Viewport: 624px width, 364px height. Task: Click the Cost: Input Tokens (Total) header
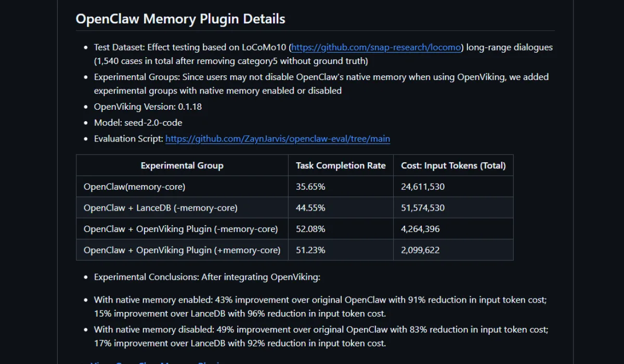click(453, 166)
